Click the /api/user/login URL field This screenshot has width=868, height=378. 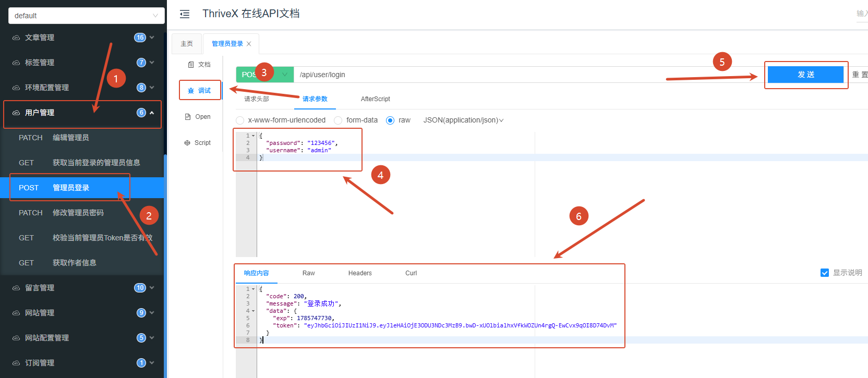coord(528,75)
